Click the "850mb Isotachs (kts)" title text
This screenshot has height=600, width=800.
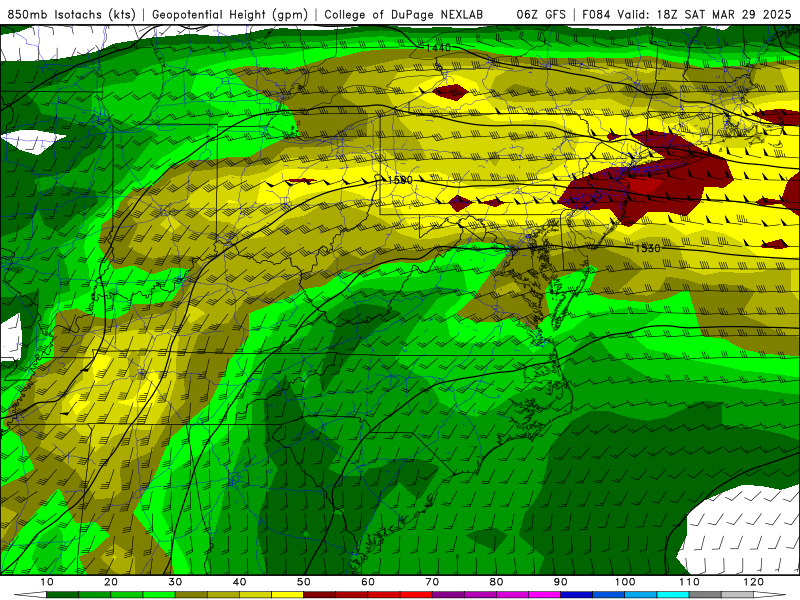click(x=71, y=14)
